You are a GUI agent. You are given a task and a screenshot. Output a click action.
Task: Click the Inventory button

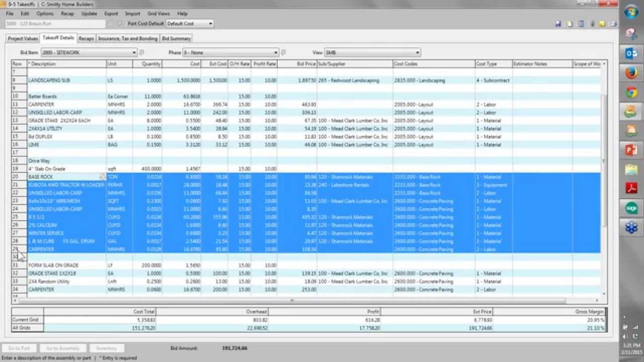(x=107, y=348)
